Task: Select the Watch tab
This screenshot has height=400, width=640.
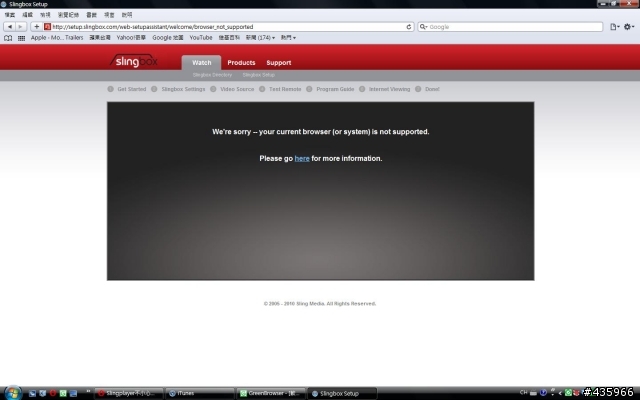Action: click(x=202, y=63)
